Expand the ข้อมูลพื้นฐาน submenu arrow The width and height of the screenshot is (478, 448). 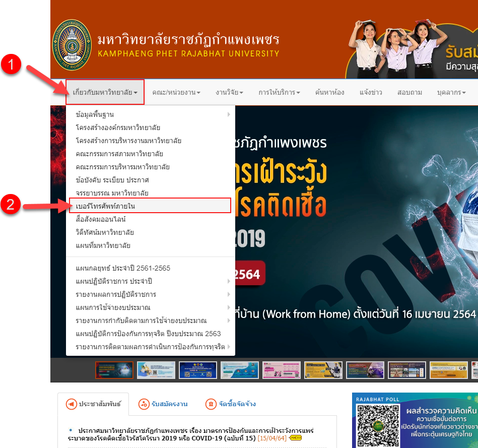coord(229,114)
